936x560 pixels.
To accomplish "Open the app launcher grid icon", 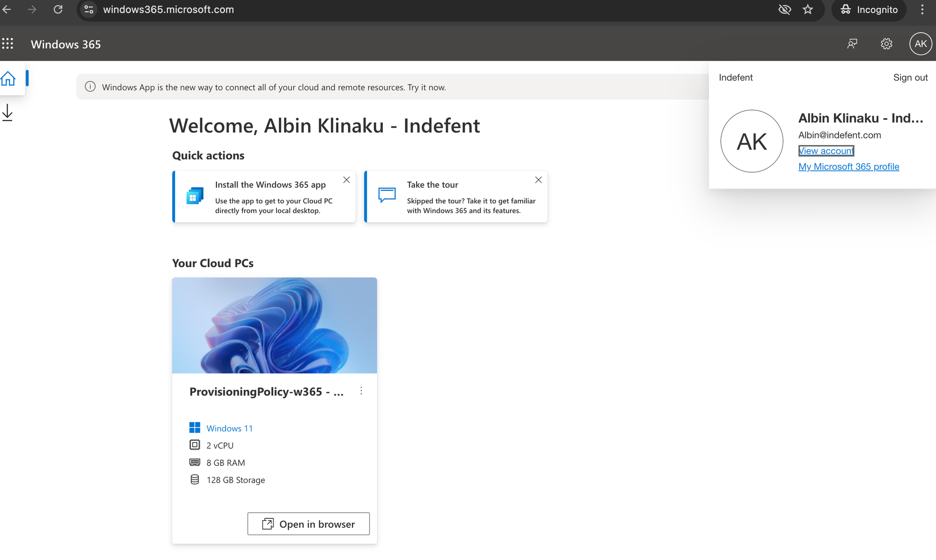I will pos(7,44).
